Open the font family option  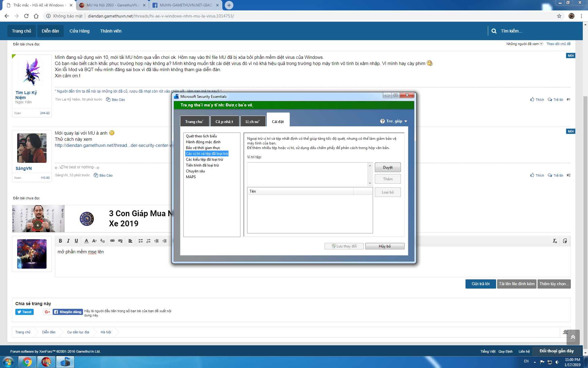pyautogui.click(x=102, y=241)
